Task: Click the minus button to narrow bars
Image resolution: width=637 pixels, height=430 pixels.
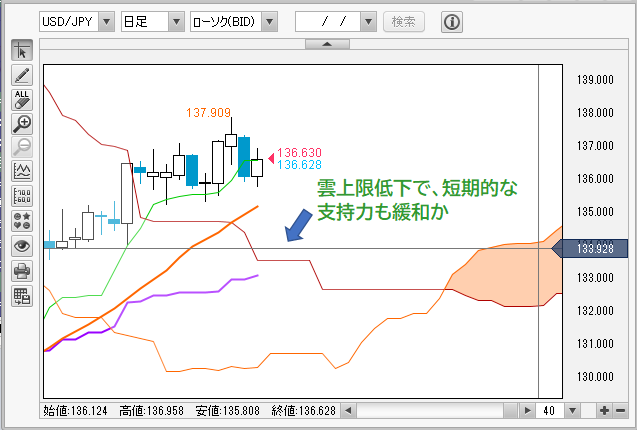Action: pos(620,410)
